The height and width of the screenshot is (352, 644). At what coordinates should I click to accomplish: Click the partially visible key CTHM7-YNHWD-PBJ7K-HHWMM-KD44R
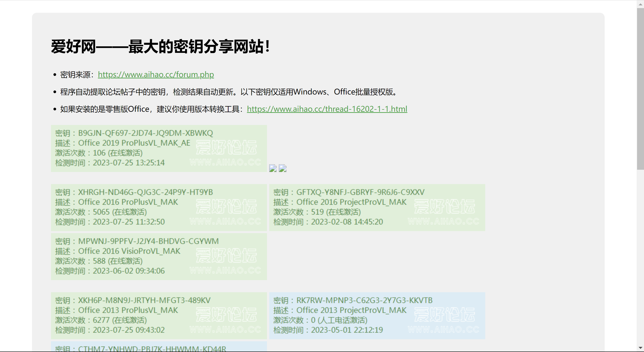[152, 348]
